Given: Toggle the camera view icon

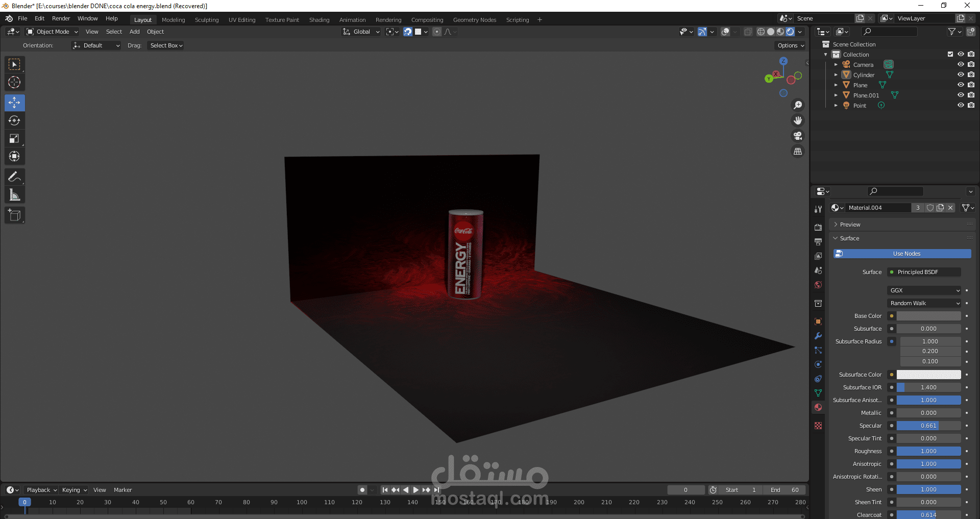Looking at the screenshot, I should click(798, 136).
